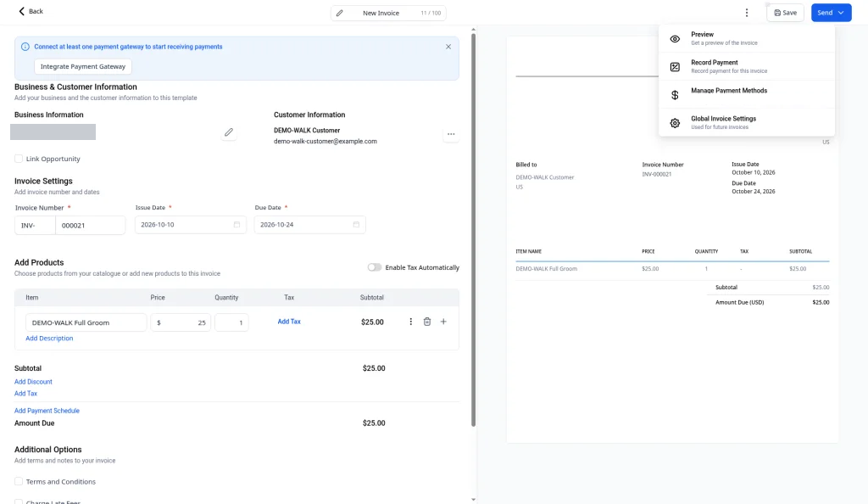
Task: Check the Link Opportunity checkbox
Action: pos(19,159)
